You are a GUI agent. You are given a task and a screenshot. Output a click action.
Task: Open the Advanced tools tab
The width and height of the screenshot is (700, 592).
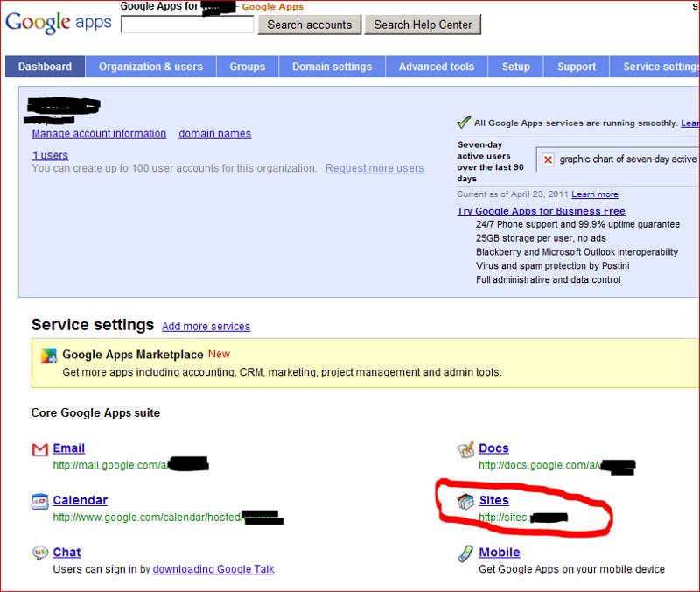437,67
